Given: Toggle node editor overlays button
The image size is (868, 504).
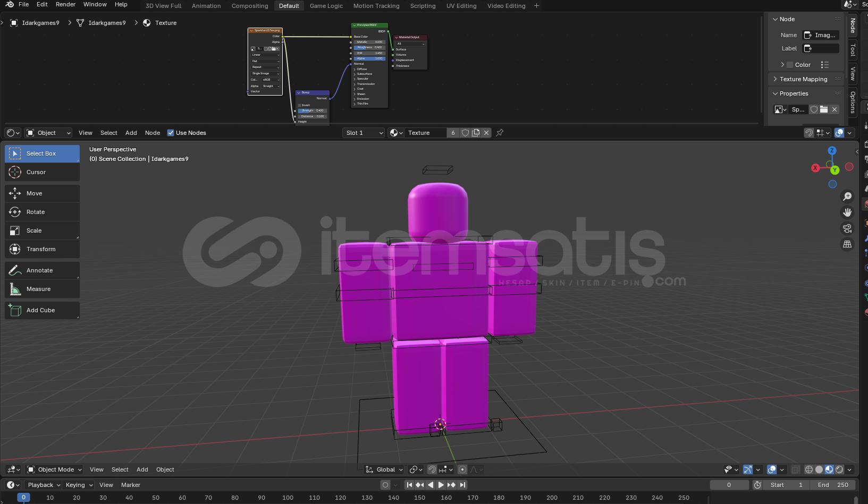Looking at the screenshot, I should (x=839, y=133).
